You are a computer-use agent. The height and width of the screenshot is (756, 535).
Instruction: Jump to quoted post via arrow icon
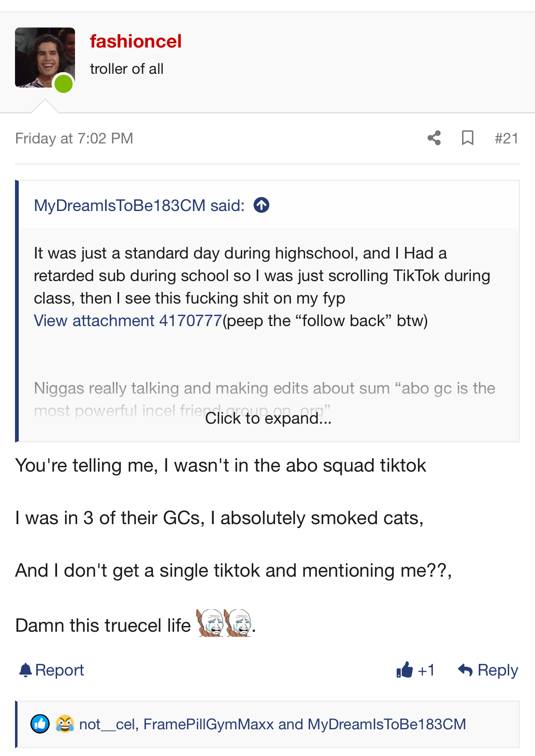(261, 205)
